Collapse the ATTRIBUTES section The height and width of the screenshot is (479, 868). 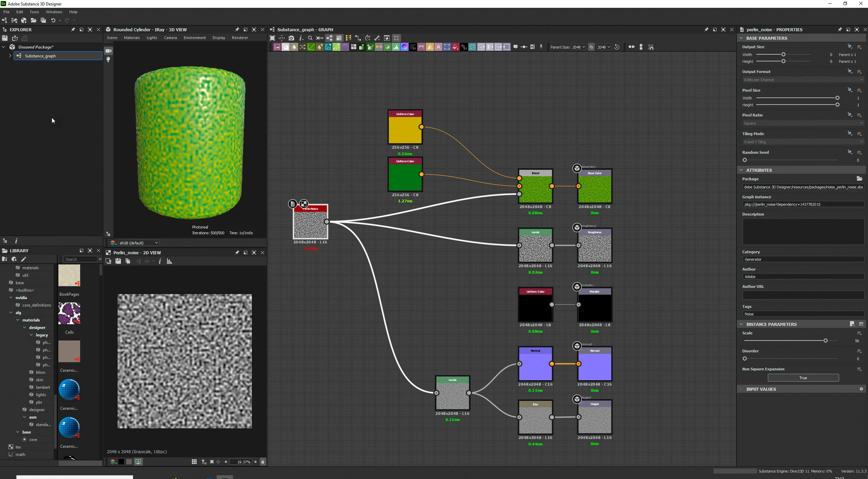[741, 170]
